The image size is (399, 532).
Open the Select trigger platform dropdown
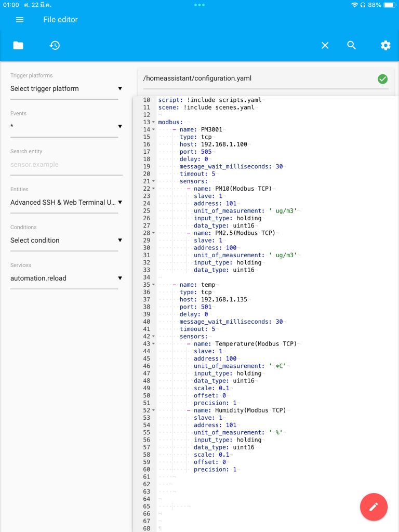[64, 88]
